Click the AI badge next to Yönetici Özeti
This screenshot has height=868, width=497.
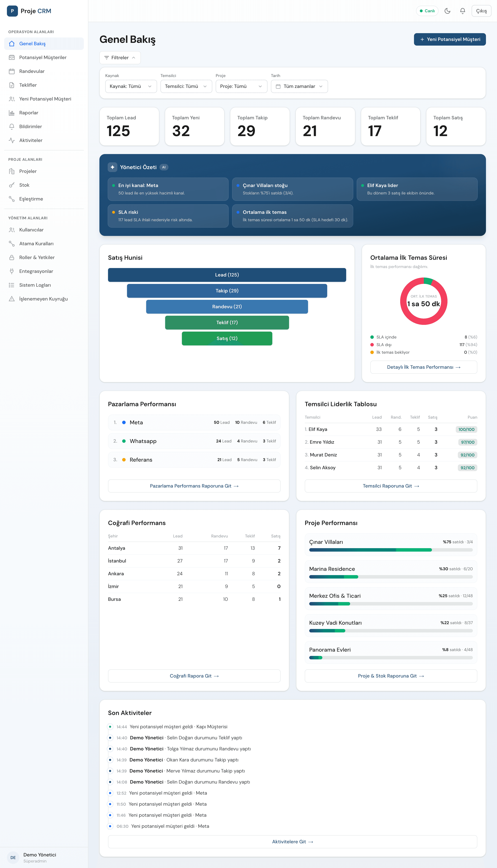(x=164, y=167)
